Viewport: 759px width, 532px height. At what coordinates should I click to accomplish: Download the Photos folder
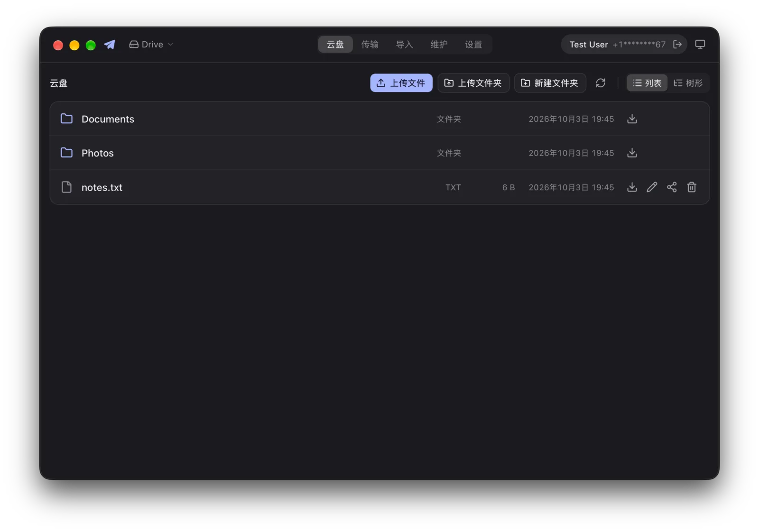[632, 153]
